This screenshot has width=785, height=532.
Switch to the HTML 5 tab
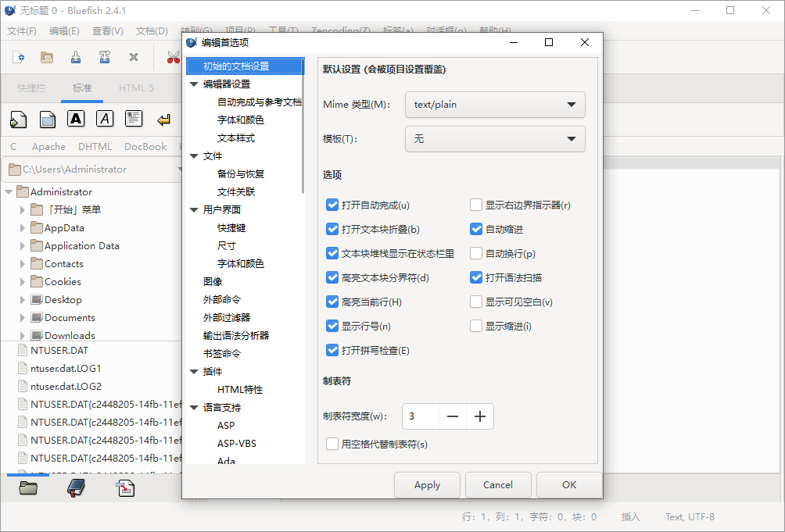pyautogui.click(x=136, y=88)
